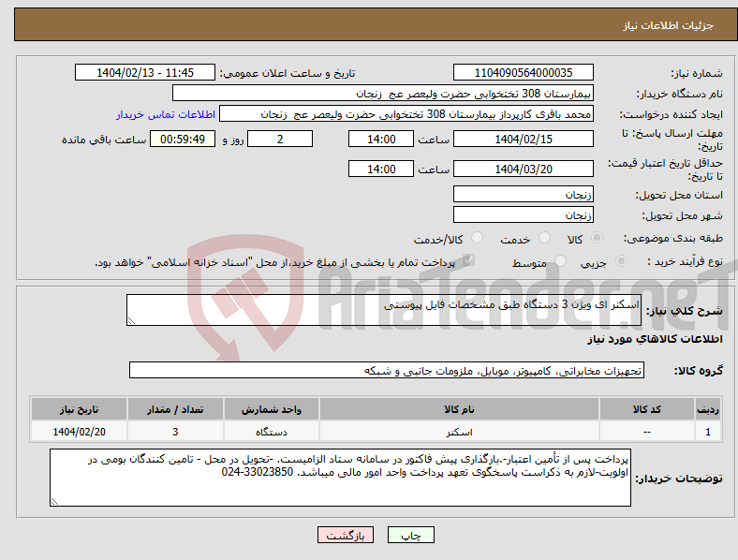
Task: Click the تعداد / مقدار column header
Action: click(x=175, y=409)
